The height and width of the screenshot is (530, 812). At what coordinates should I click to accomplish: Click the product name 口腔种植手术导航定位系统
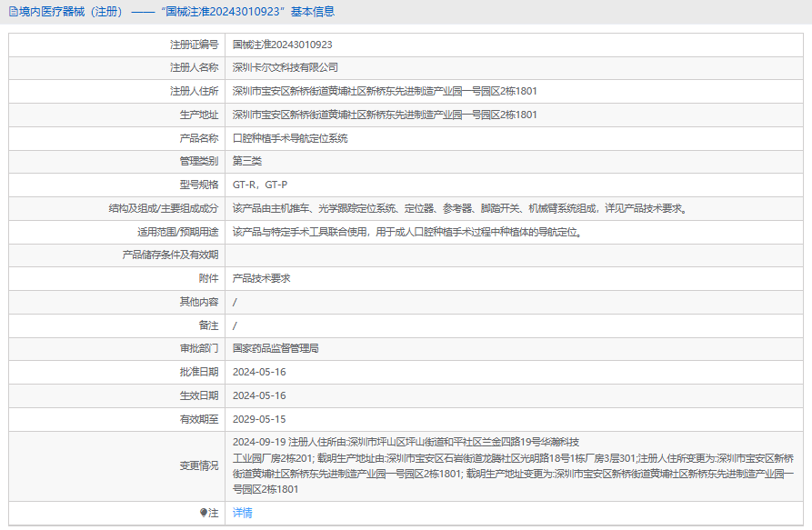[x=290, y=139]
